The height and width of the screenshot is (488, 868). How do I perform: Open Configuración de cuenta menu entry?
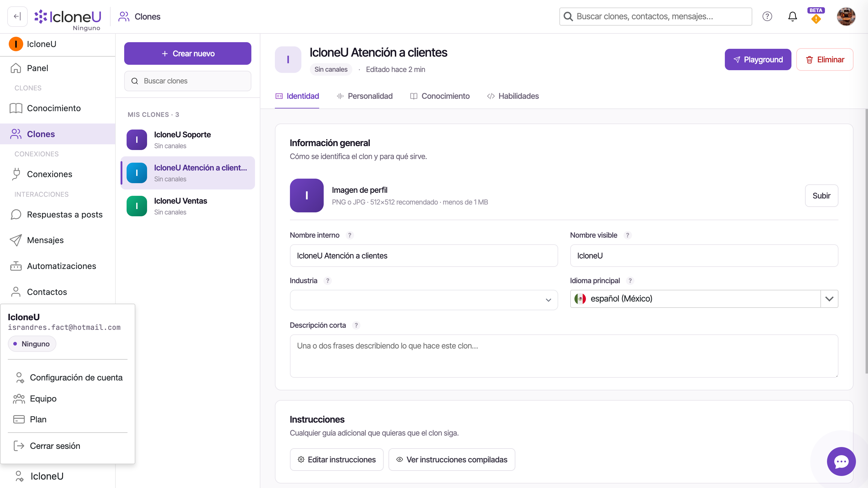click(68, 377)
